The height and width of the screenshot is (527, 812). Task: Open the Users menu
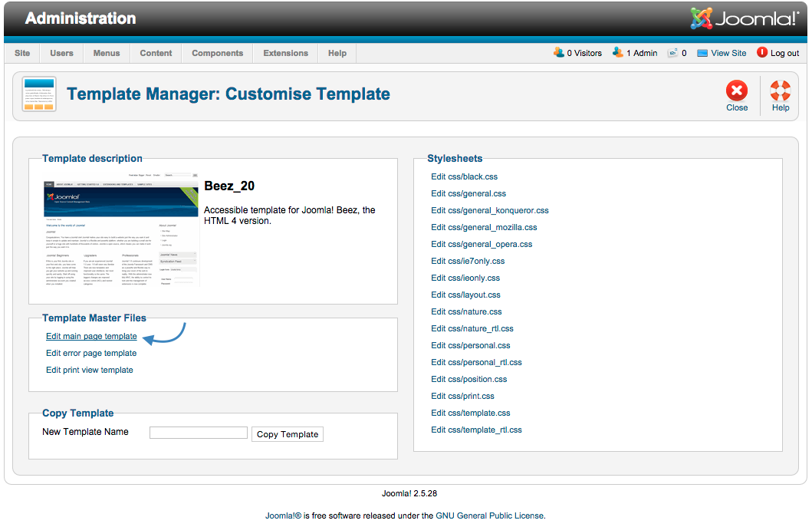(x=61, y=53)
